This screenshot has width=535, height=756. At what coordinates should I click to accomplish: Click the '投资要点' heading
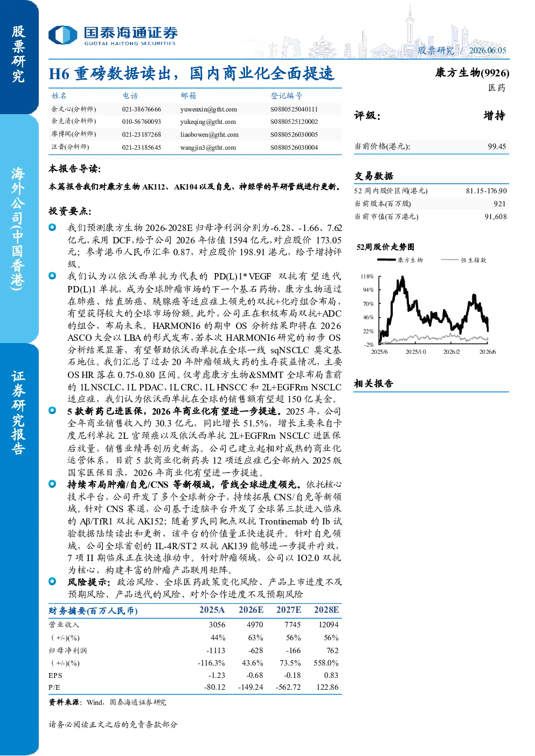coord(70,211)
